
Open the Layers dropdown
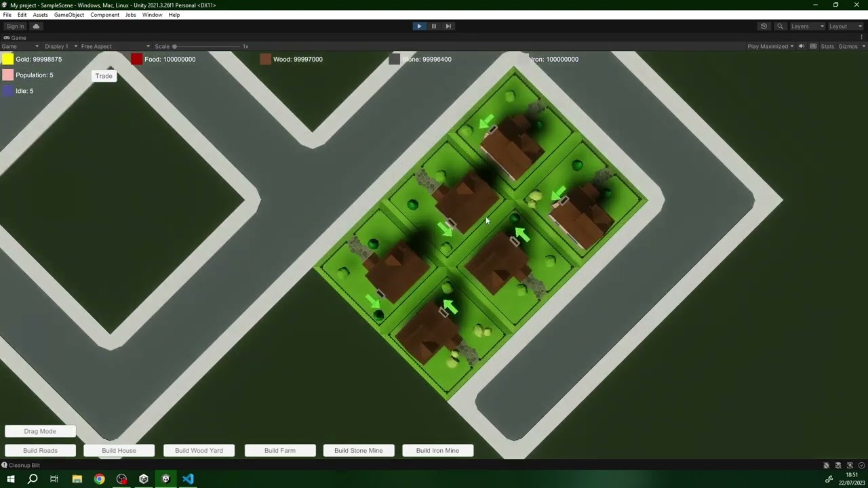click(x=806, y=26)
